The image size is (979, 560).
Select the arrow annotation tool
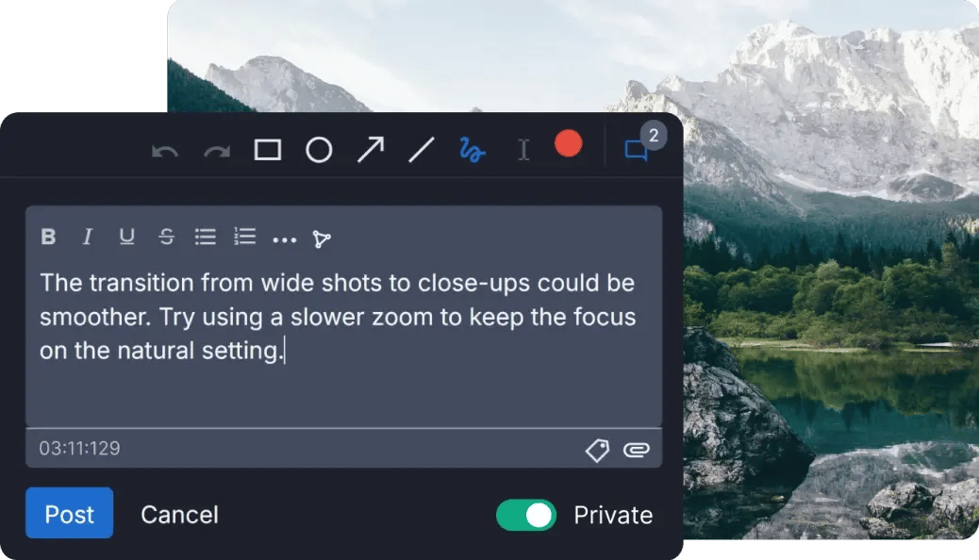[371, 150]
